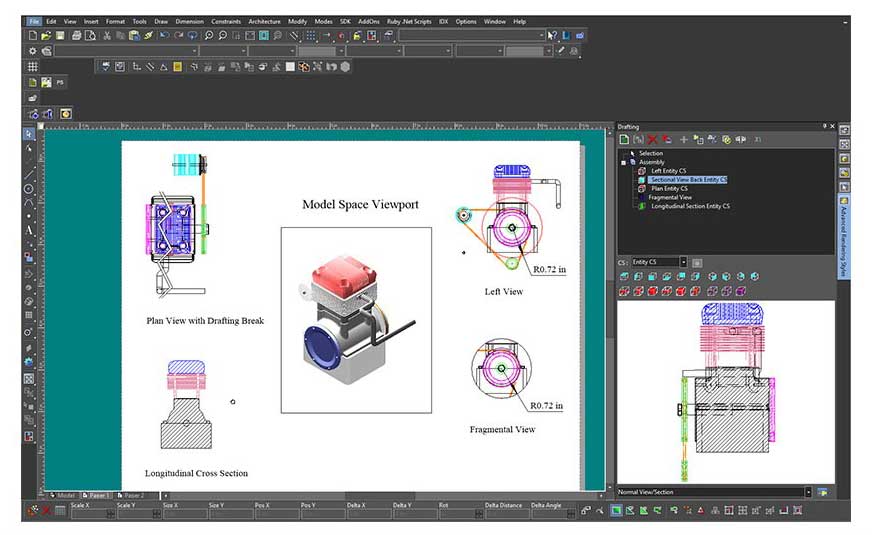Open the Architecture menu
The height and width of the screenshot is (535, 872).
click(264, 21)
